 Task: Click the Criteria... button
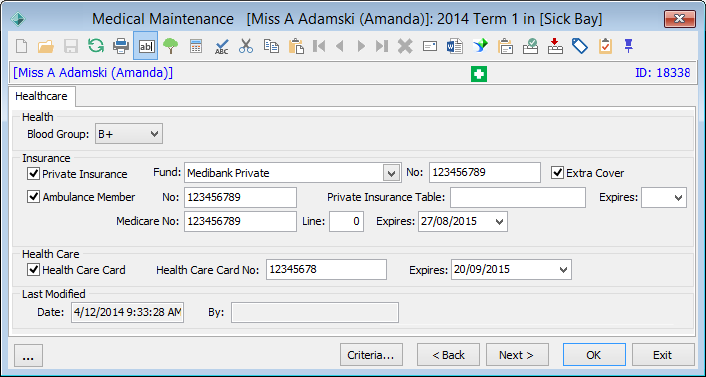pyautogui.click(x=371, y=355)
